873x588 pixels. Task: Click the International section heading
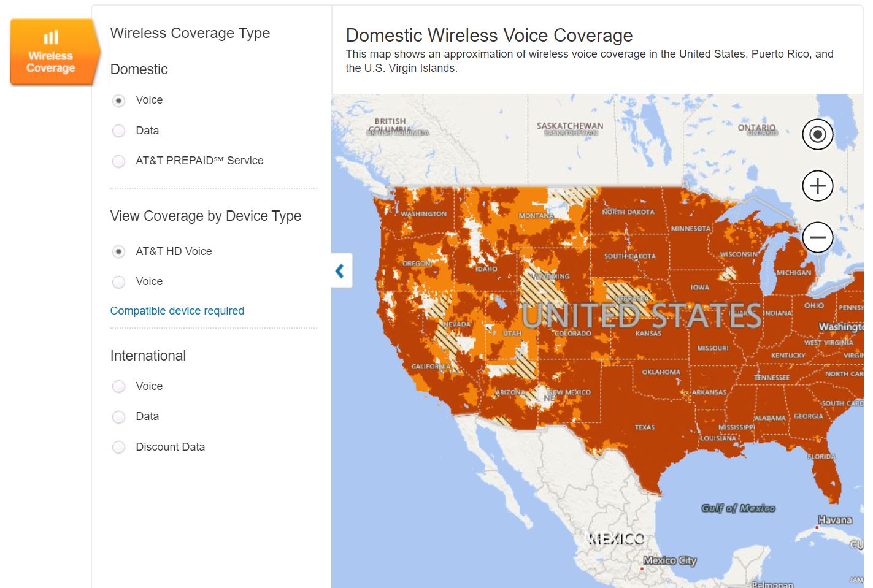coord(148,356)
